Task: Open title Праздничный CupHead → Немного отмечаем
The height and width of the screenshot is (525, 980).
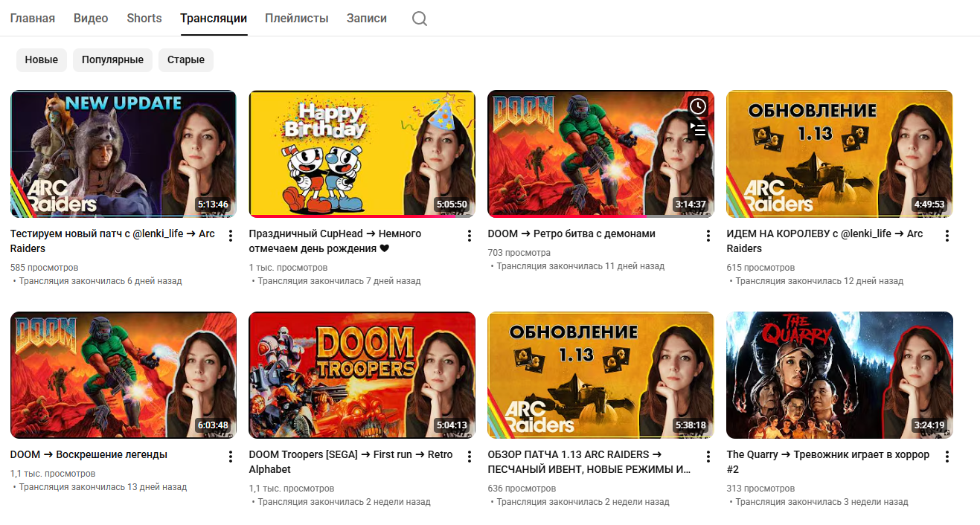Action: pos(335,241)
